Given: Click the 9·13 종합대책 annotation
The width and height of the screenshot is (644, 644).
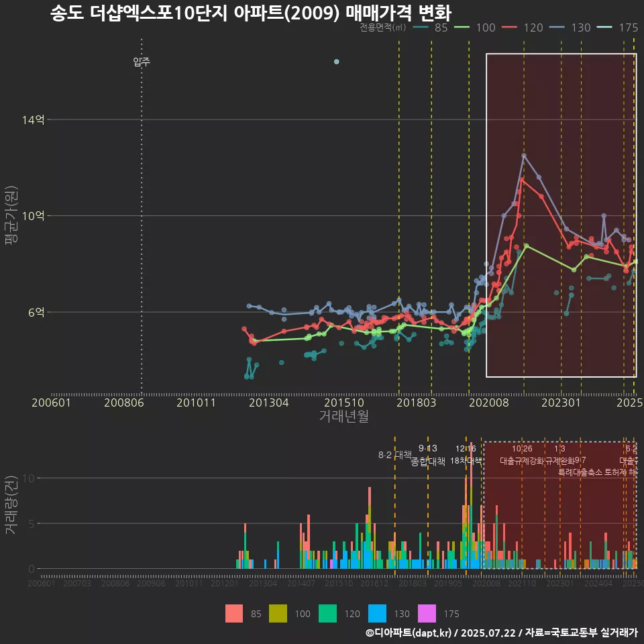Looking at the screenshot, I should [x=428, y=455].
